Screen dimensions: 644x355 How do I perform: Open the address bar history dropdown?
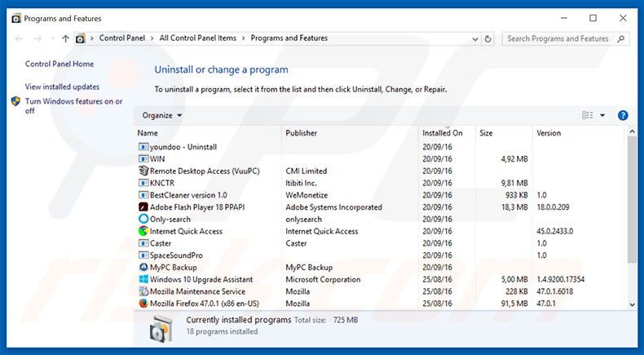pos(475,39)
